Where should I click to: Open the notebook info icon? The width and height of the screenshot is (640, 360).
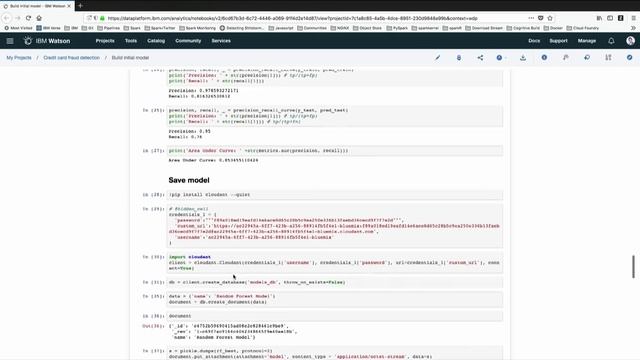pyautogui.click(x=544, y=58)
